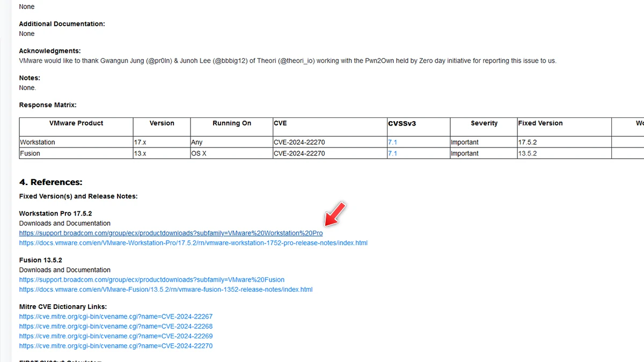Open the Broadcom VMware Workstation Pro downloads link

tap(171, 233)
